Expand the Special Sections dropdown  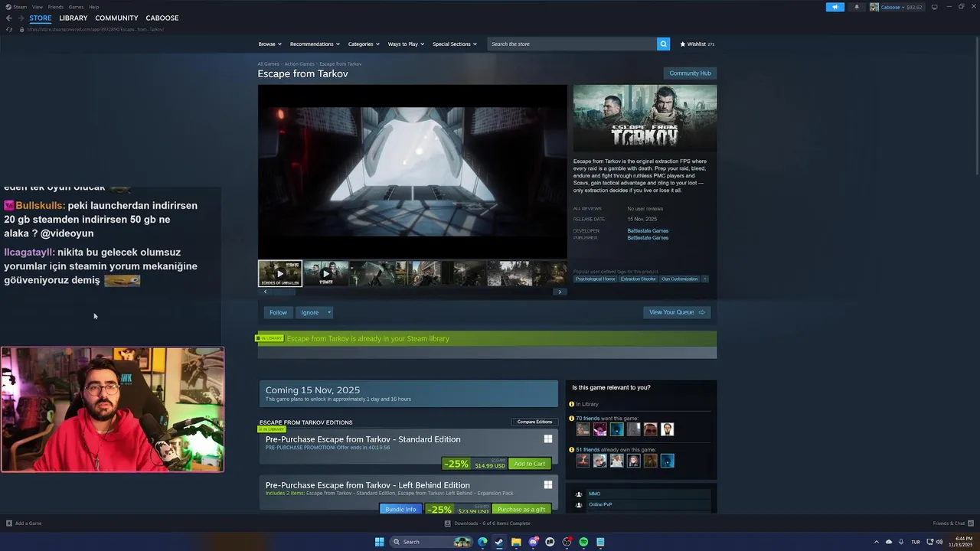455,44
